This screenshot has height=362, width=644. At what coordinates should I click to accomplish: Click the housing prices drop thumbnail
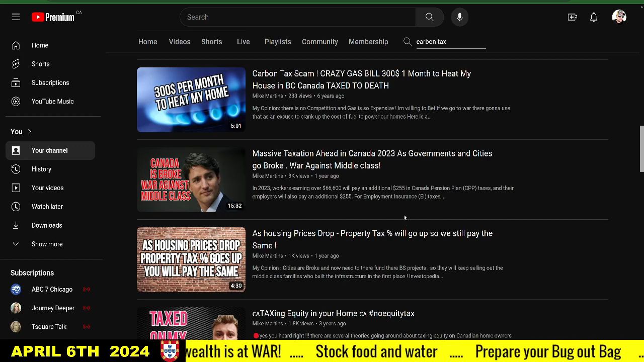191,259
